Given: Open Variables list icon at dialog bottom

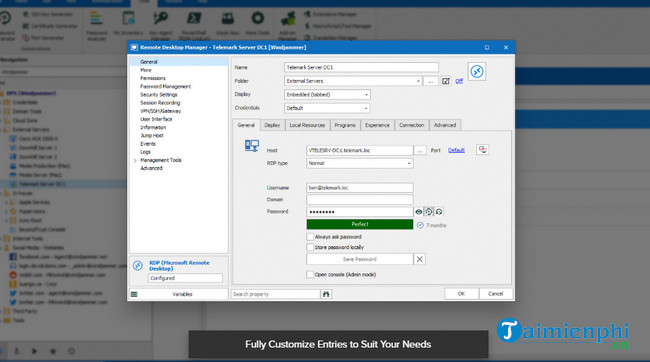Looking at the screenshot, I should click(x=134, y=294).
